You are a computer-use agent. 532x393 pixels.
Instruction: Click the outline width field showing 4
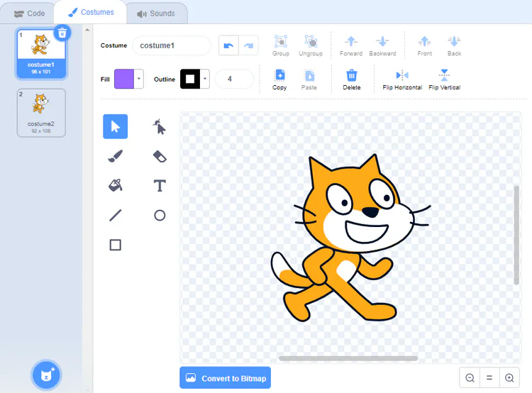235,79
